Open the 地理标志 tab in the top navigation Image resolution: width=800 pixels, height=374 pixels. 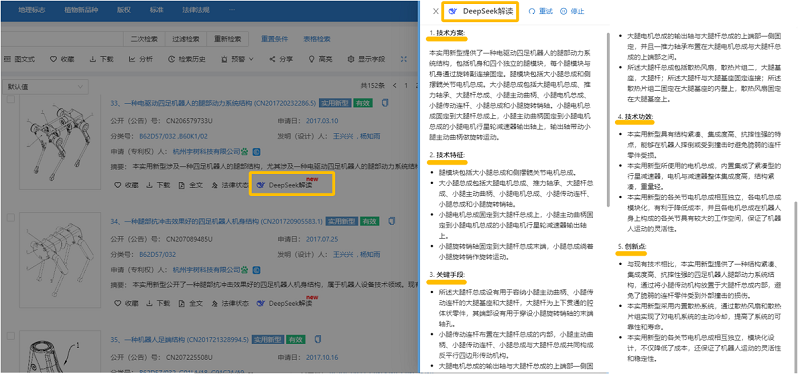coord(31,10)
